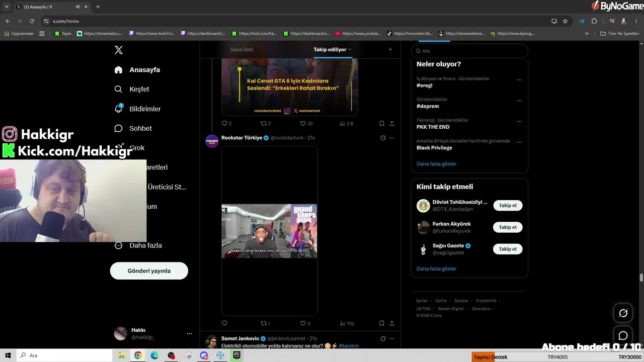Open the #tanıtım hashtag link
The image size is (644, 362).
pos(349,346)
